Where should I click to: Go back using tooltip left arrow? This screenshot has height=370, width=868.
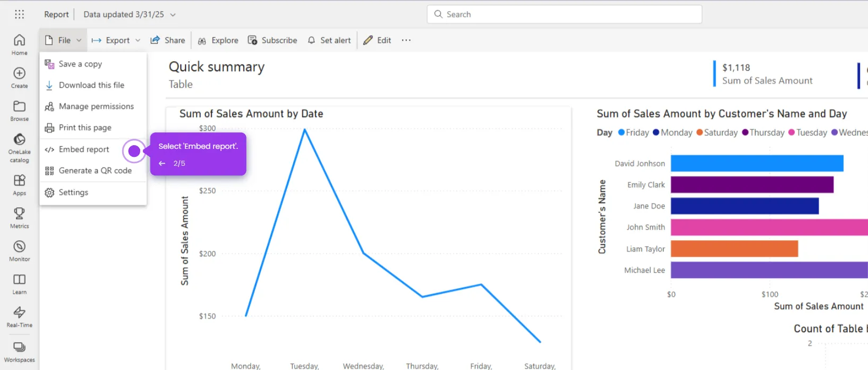click(x=162, y=163)
